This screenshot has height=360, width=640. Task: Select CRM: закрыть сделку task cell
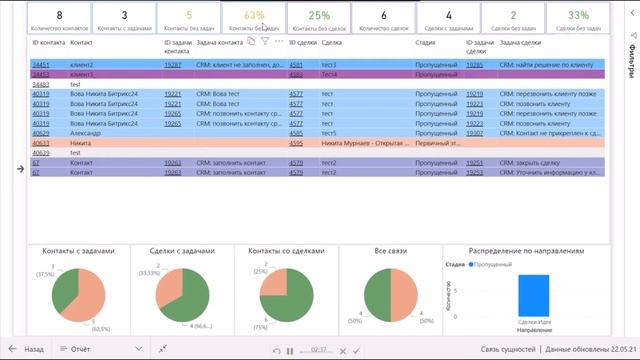[530, 162]
